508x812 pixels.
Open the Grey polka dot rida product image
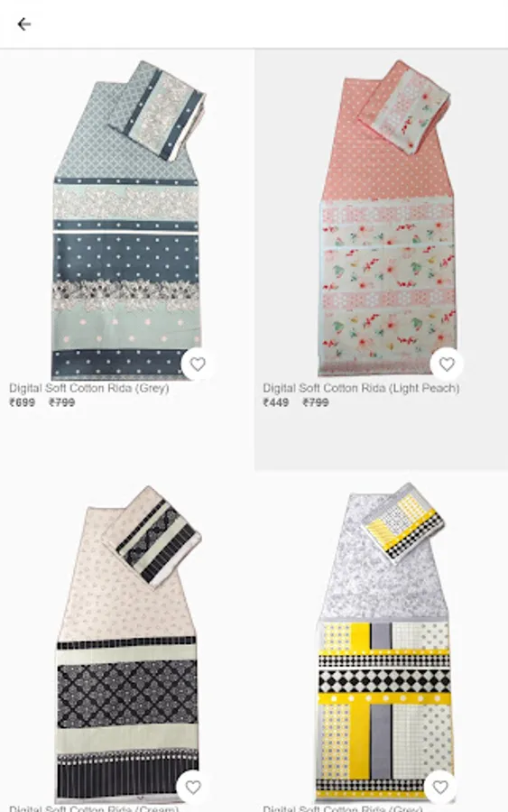127,220
